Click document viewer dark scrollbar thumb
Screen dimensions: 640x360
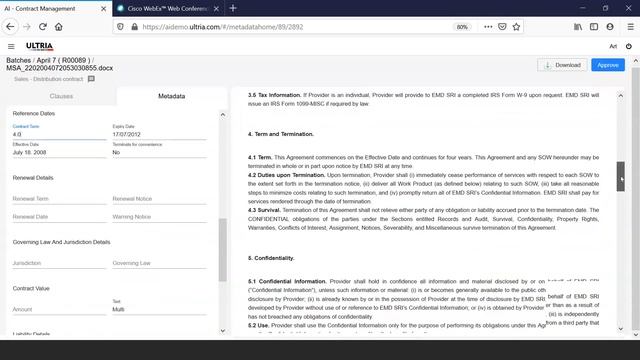click(x=621, y=177)
